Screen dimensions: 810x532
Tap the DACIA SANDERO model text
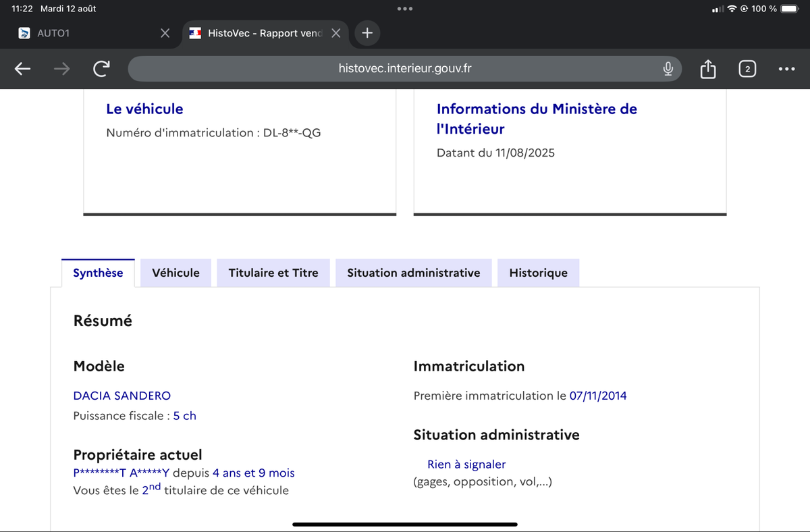pos(122,396)
